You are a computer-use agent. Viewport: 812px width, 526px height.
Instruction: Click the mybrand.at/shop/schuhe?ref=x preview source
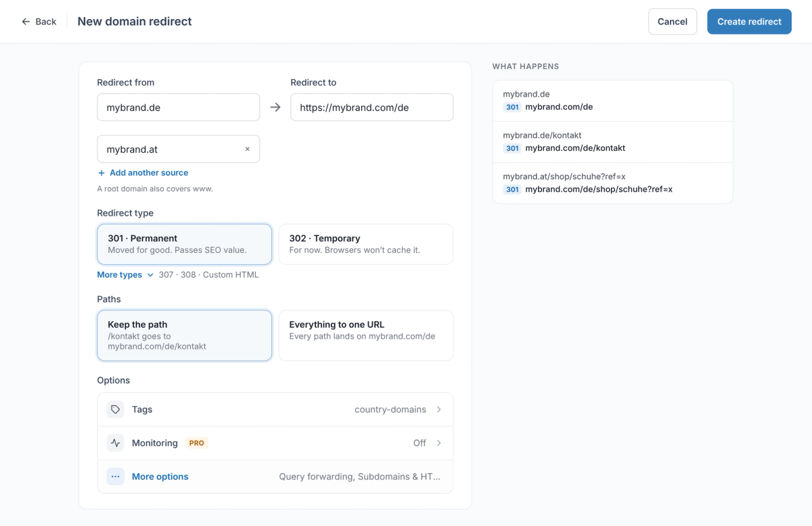pyautogui.click(x=564, y=176)
